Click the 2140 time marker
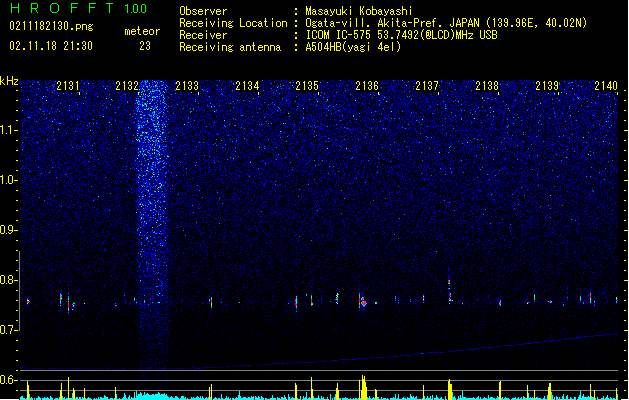Image resolution: width=629 pixels, height=400 pixels. [x=606, y=86]
